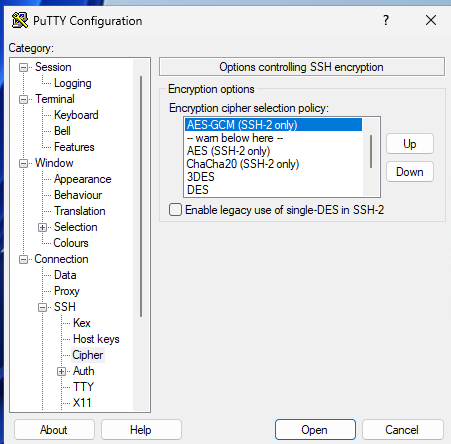Select Auth in the category tree
The width and height of the screenshot is (451, 444).
(x=84, y=371)
